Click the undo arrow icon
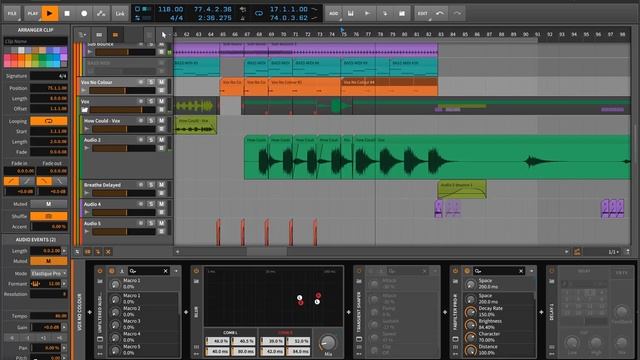Screen dimensions: 640x360 440,13
